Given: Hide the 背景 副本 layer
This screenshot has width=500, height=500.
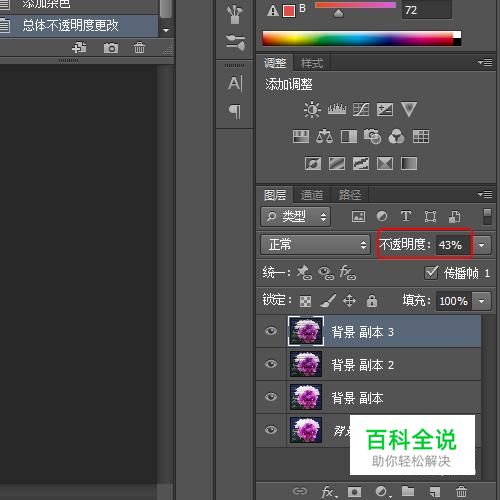Looking at the screenshot, I should pos(271,397).
